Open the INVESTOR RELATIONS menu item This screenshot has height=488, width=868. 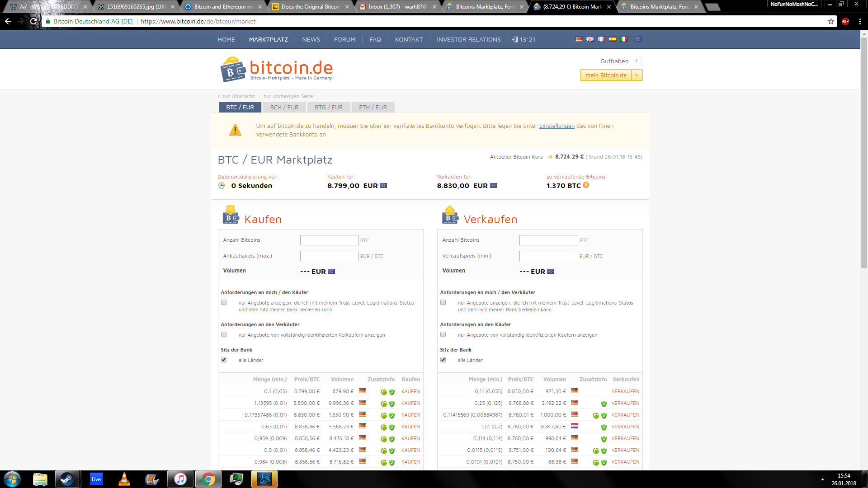click(x=469, y=40)
